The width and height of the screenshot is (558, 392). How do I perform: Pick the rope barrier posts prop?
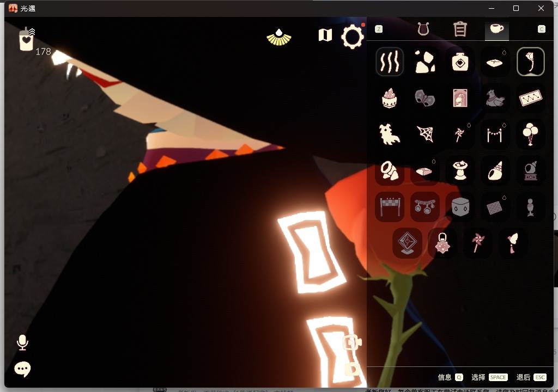495,134
